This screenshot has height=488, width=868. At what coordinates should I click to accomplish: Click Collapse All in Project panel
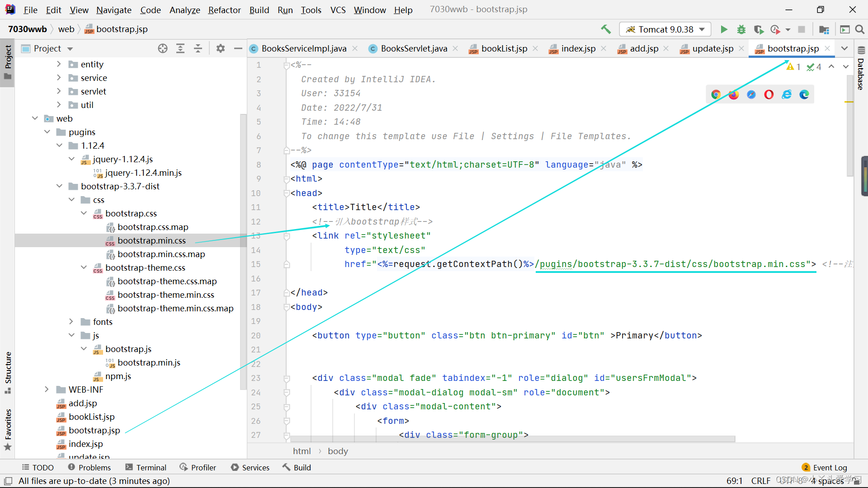(x=198, y=48)
